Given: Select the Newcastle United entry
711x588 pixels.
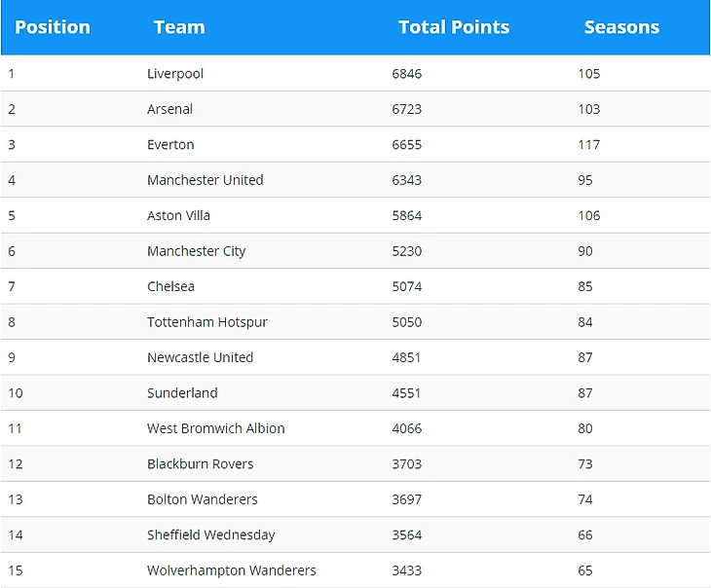Looking at the screenshot, I should pos(200,357).
